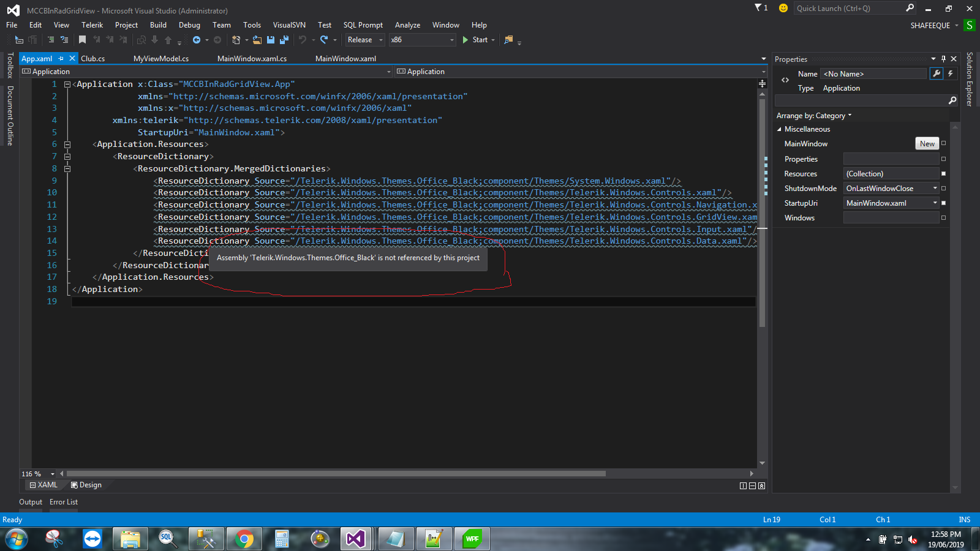Switch to the XAML view
The height and width of the screenshot is (551, 980).
point(43,485)
